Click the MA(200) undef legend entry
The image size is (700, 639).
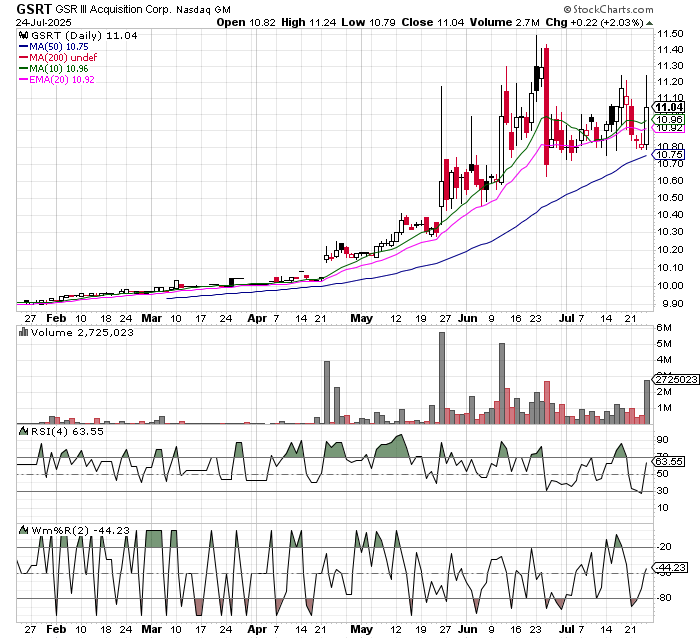click(63, 58)
